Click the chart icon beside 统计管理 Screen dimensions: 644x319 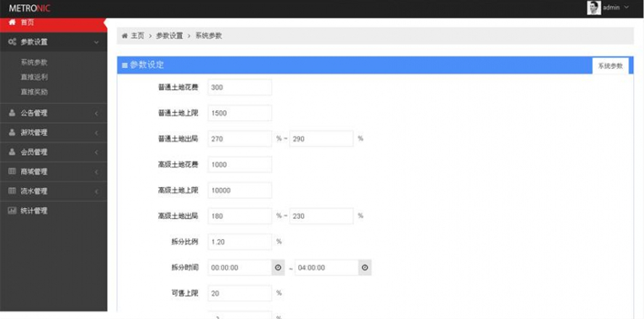pyautogui.click(x=12, y=211)
